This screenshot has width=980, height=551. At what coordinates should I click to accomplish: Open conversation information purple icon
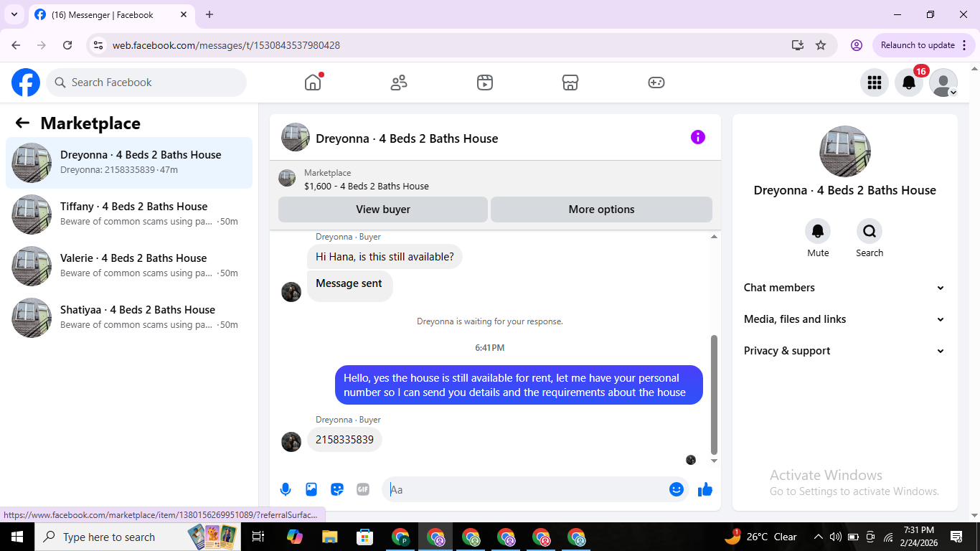coord(698,137)
